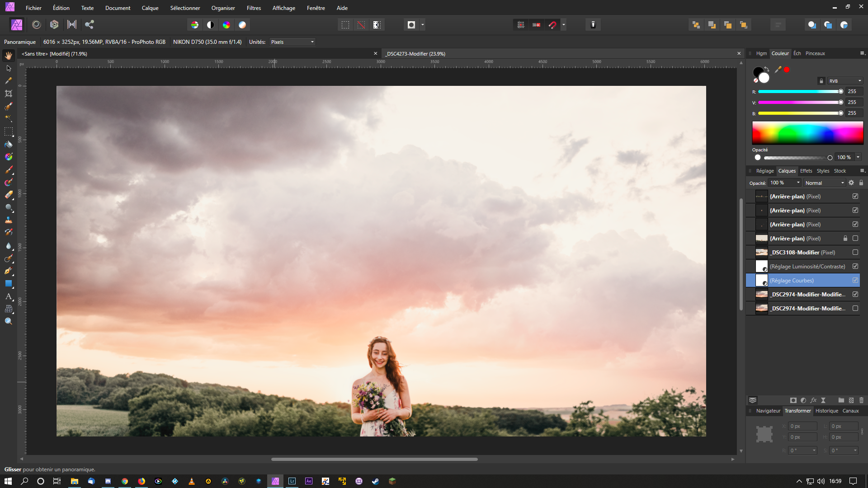The height and width of the screenshot is (488, 868).
Task: Click the Auto White Balance icon
Action: [x=242, y=25]
